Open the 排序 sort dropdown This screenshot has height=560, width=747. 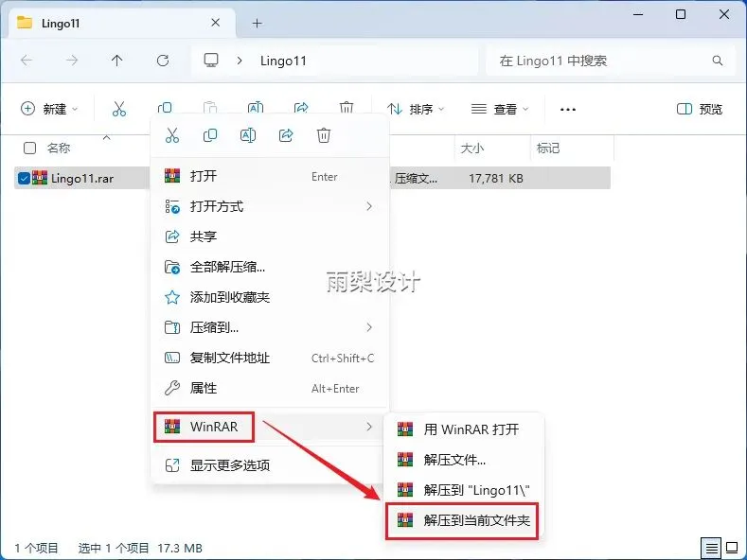(x=416, y=109)
